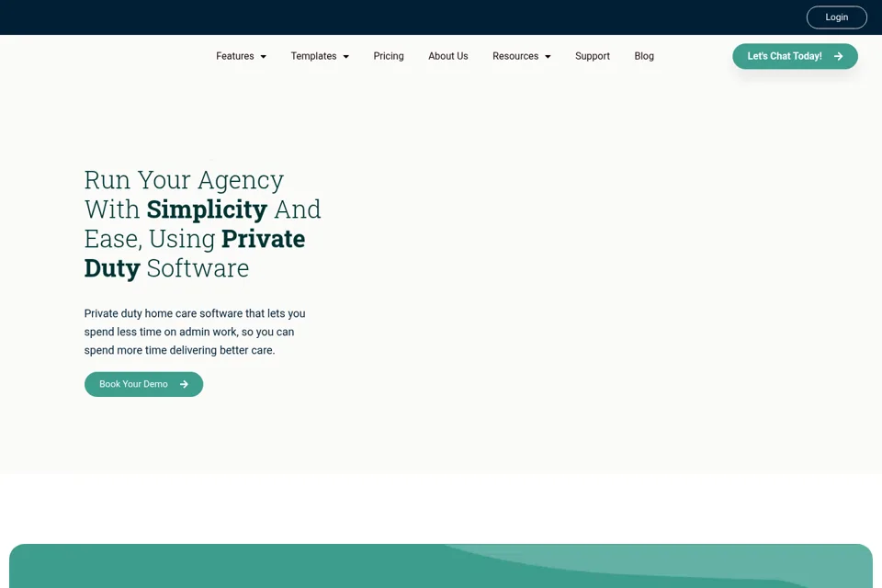Expand the Resources dropdown arrow
The height and width of the screenshot is (588, 882).
548,57
